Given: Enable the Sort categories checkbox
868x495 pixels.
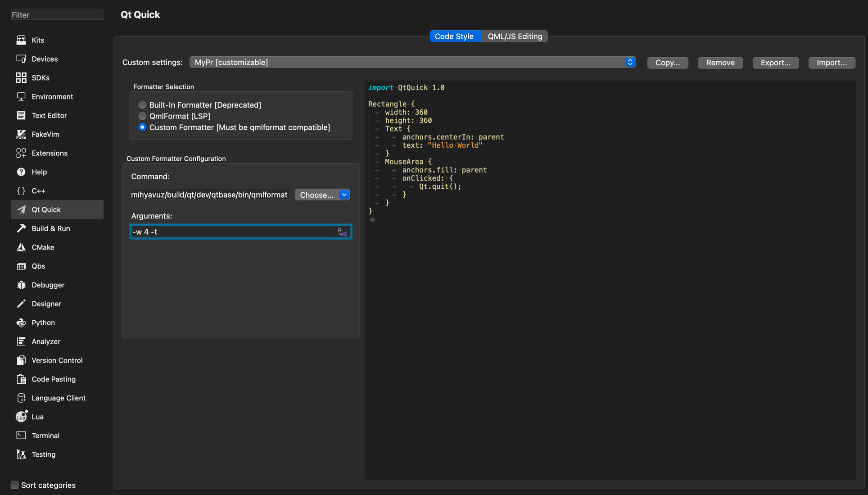Looking at the screenshot, I should [x=14, y=485].
